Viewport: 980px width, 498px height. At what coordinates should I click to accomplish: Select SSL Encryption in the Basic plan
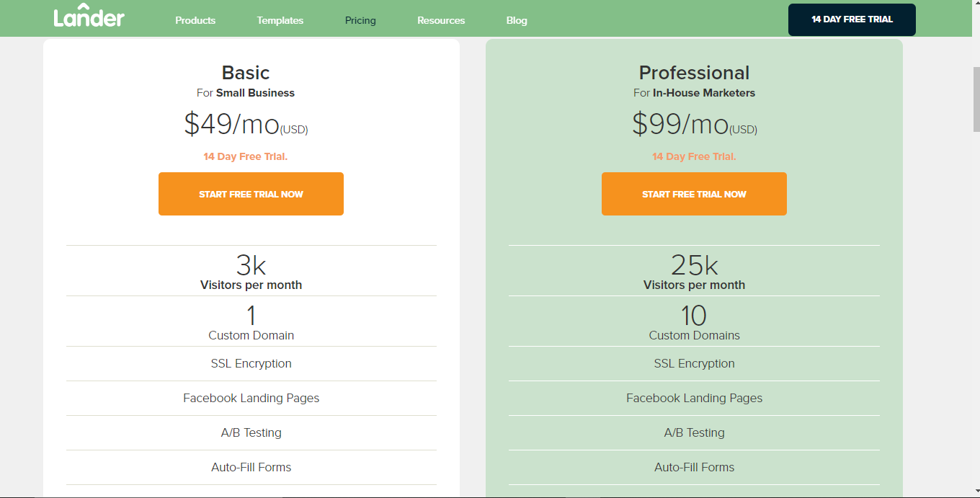click(x=251, y=363)
